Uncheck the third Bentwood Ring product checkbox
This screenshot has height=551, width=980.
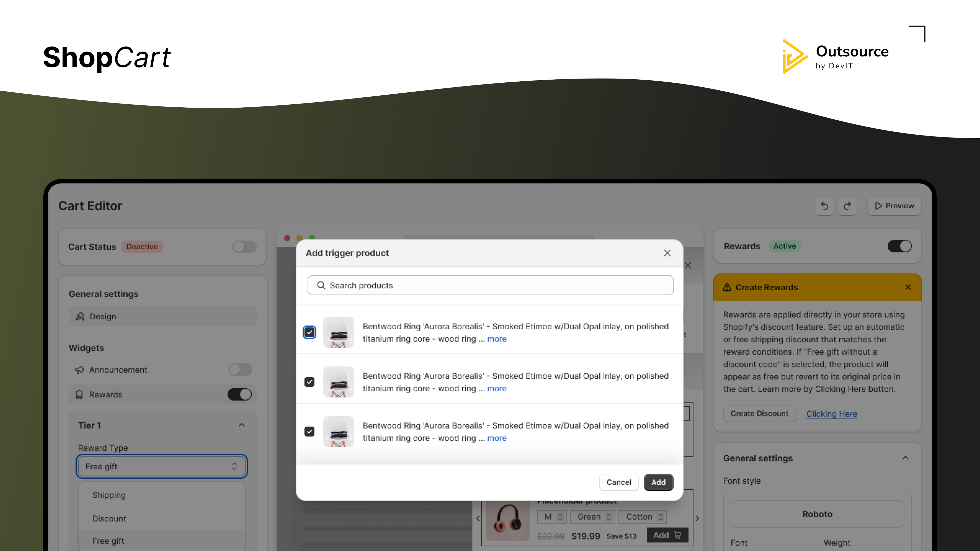tap(309, 431)
